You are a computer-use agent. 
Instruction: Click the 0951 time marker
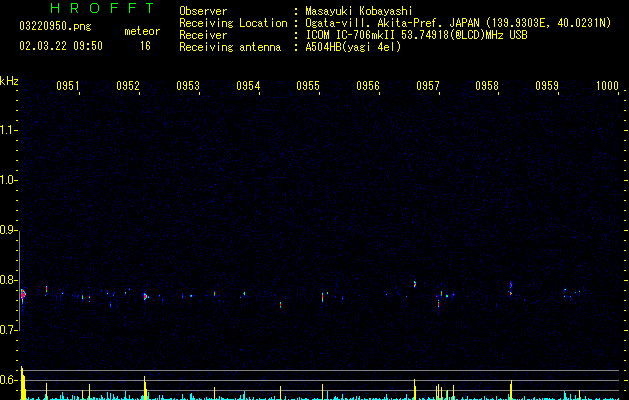pyautogui.click(x=67, y=86)
